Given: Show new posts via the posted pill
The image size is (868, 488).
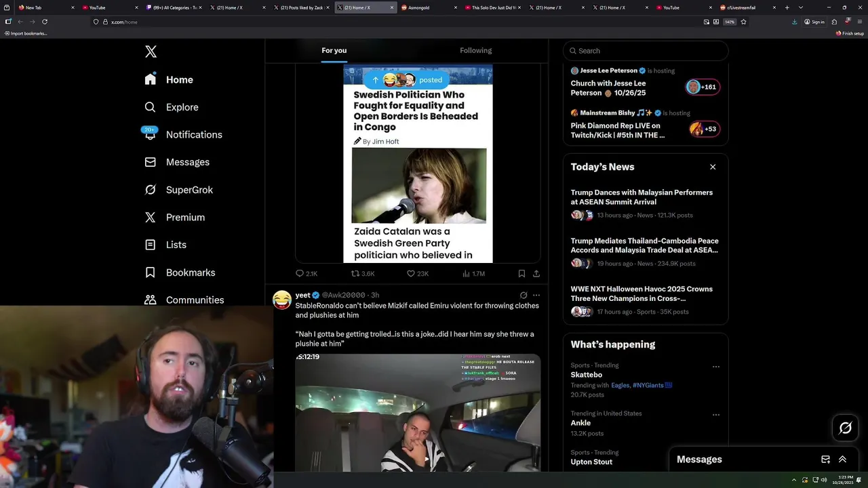Looking at the screenshot, I should click(x=406, y=80).
